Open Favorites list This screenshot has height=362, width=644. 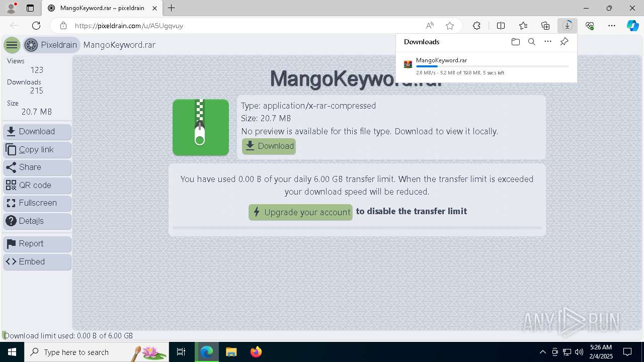(x=523, y=26)
